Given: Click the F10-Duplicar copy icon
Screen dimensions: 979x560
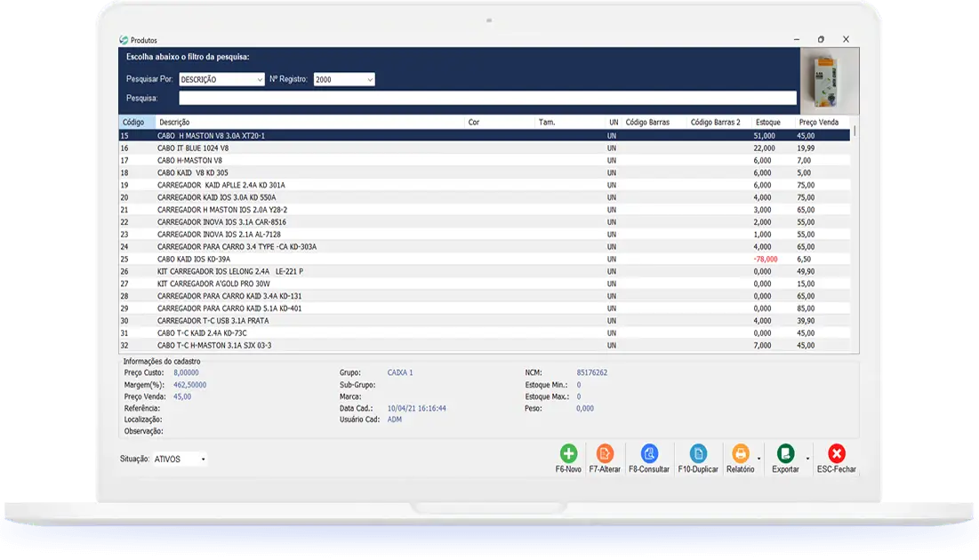Looking at the screenshot, I should click(x=698, y=453).
